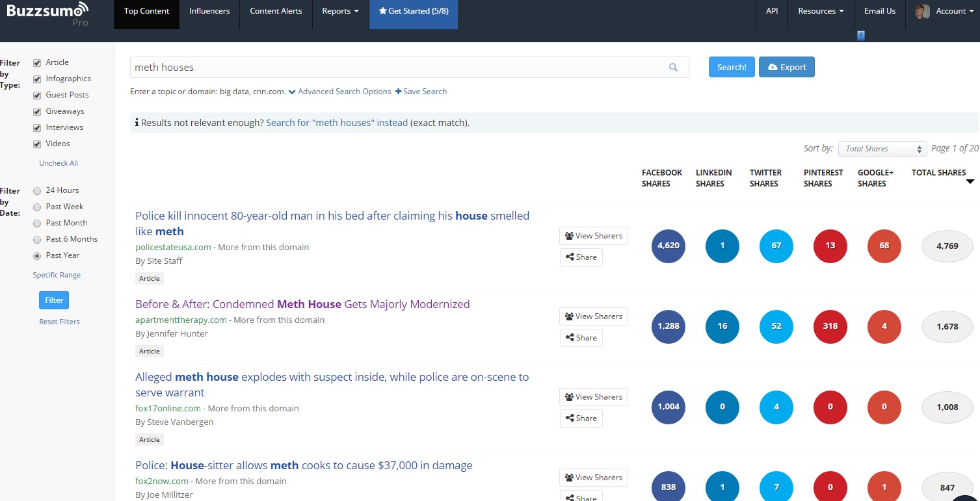The image size is (980, 501).
Task: Click the Reset Filters link
Action: pyautogui.click(x=59, y=322)
